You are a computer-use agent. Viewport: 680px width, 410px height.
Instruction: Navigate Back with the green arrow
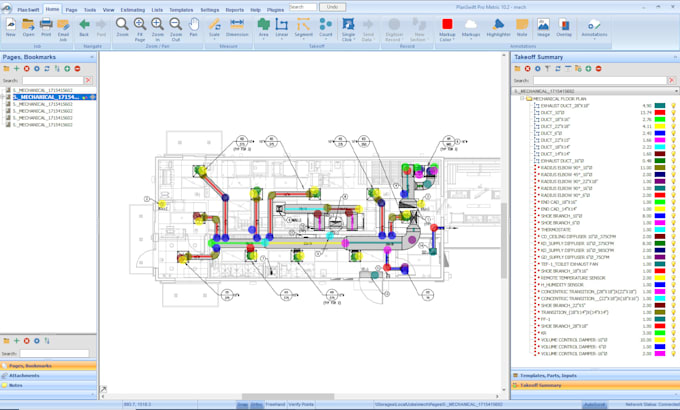pyautogui.click(x=84, y=24)
